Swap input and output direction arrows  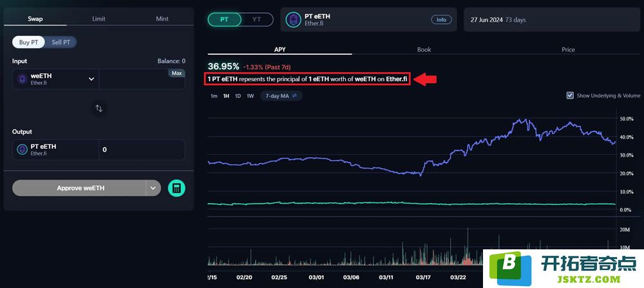pyautogui.click(x=99, y=108)
